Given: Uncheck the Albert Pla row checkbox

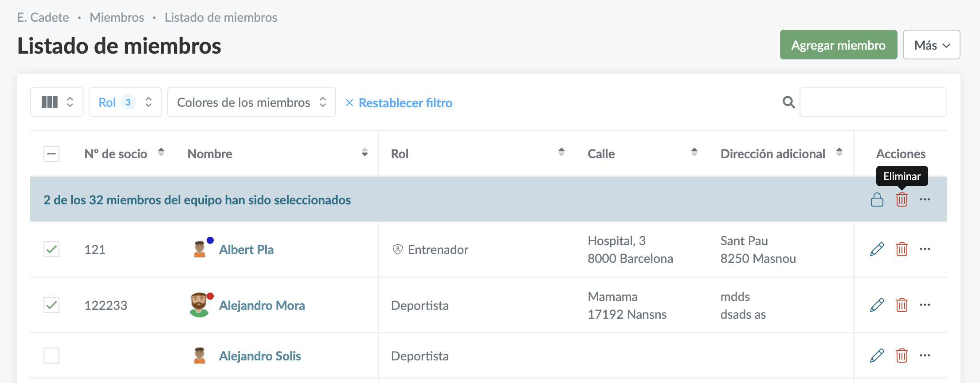Looking at the screenshot, I should [x=51, y=250].
